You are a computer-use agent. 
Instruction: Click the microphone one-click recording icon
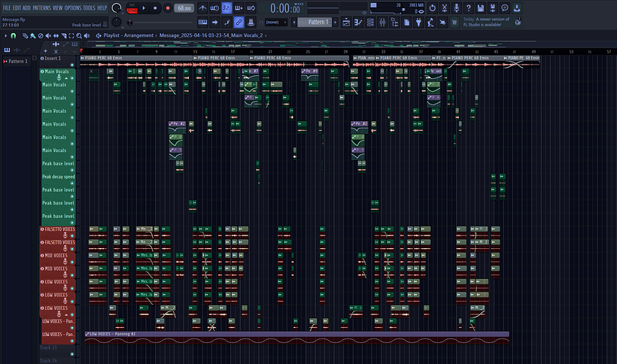pos(457,8)
